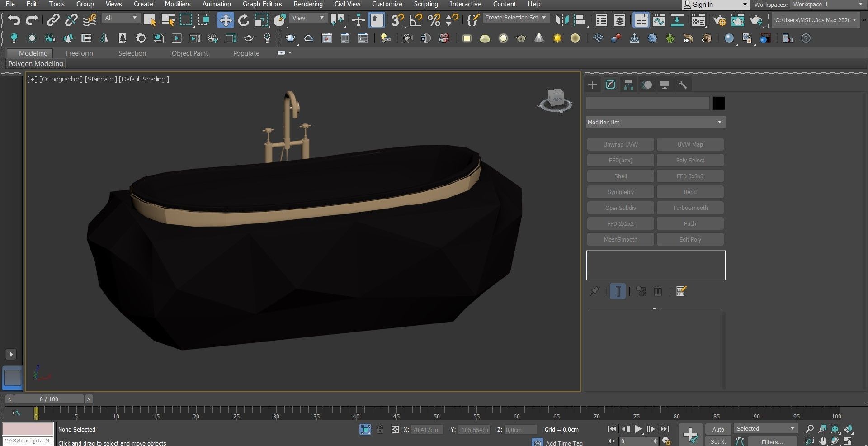The width and height of the screenshot is (868, 446).
Task: Open the project path dropdown
Action: click(816, 20)
